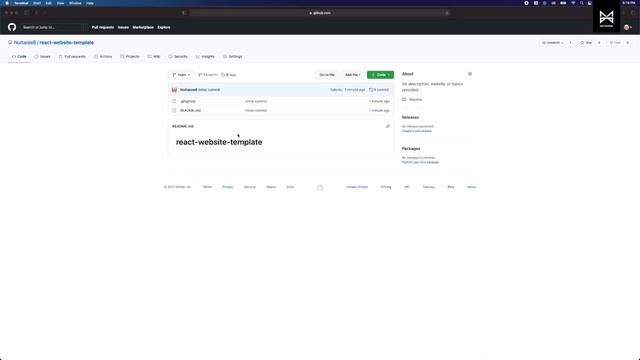Screen dimensions: 640x360
Task: Click footer Pricing link
Action: (x=386, y=187)
